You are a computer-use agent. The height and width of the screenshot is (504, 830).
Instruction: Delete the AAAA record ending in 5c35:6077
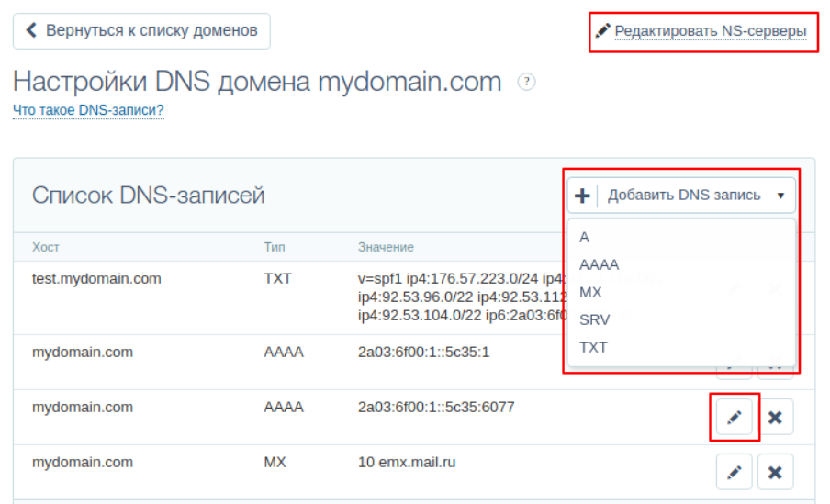[775, 418]
